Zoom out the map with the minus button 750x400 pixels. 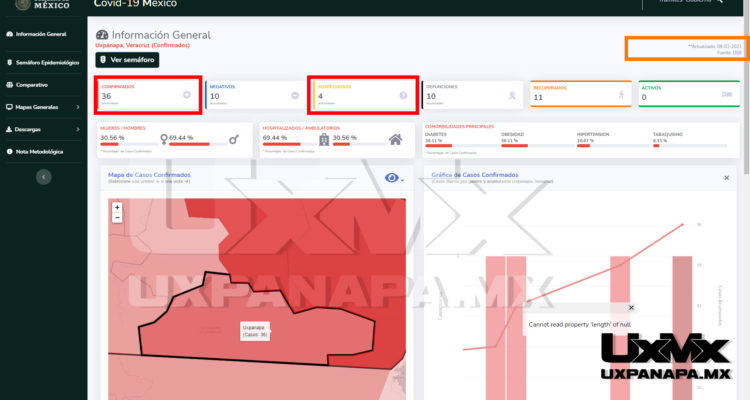click(x=117, y=218)
